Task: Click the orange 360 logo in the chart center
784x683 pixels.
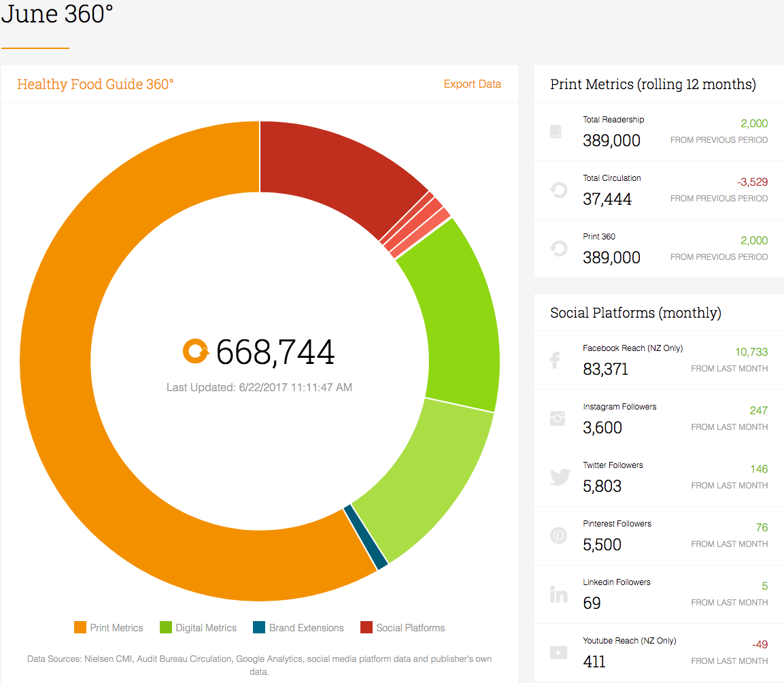Action: click(x=196, y=351)
